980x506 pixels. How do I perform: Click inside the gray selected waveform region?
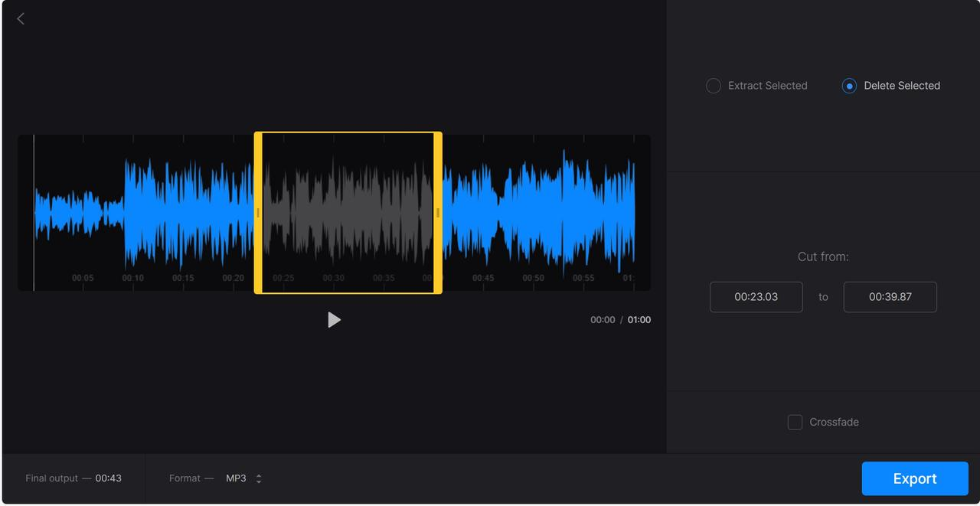coord(348,213)
